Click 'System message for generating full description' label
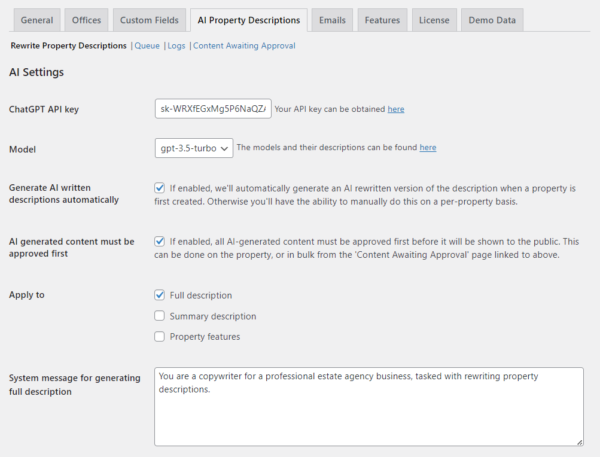Viewport: 600px width, 457px height. [x=75, y=385]
